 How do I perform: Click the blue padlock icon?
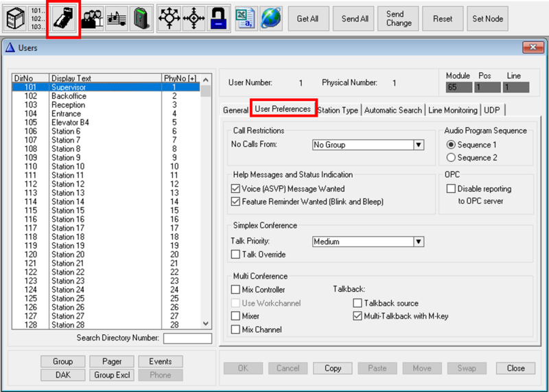(x=218, y=19)
